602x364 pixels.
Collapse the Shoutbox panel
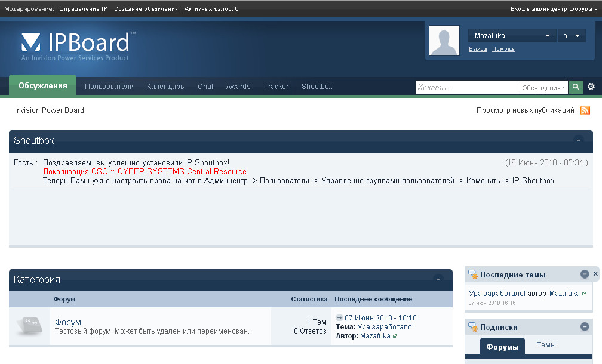pos(578,140)
